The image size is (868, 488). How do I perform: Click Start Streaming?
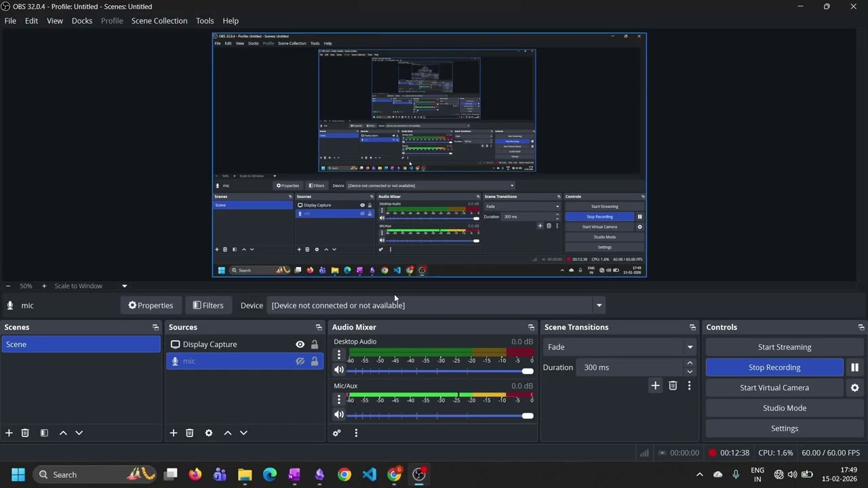785,347
